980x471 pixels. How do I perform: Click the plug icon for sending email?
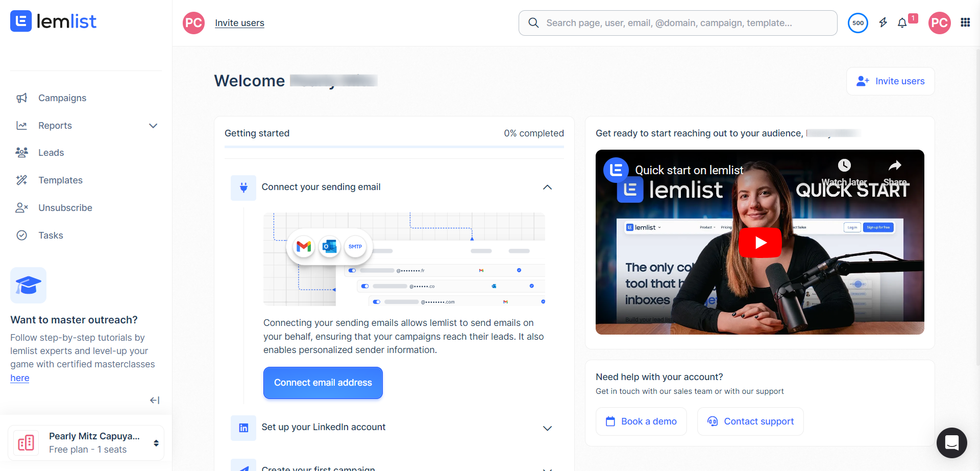click(243, 187)
